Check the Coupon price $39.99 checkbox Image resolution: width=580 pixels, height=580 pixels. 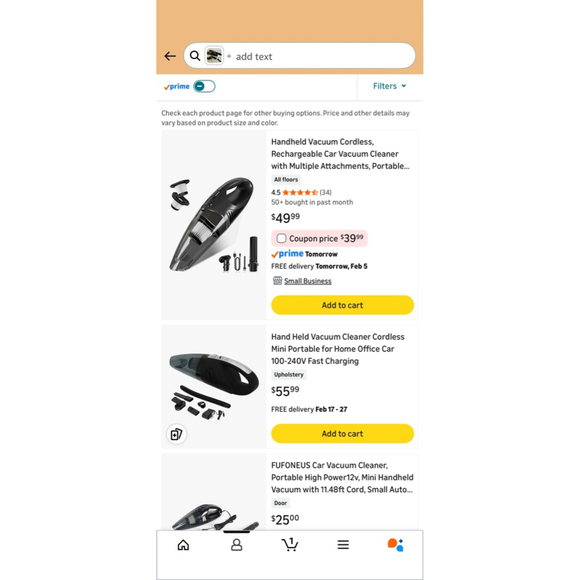(x=281, y=238)
